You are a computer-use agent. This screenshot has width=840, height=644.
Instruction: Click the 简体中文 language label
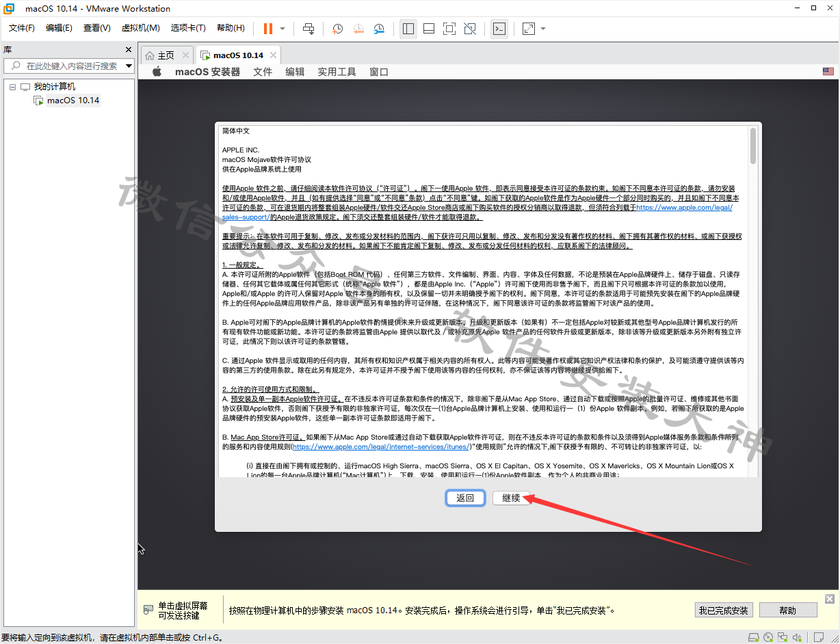tap(236, 131)
